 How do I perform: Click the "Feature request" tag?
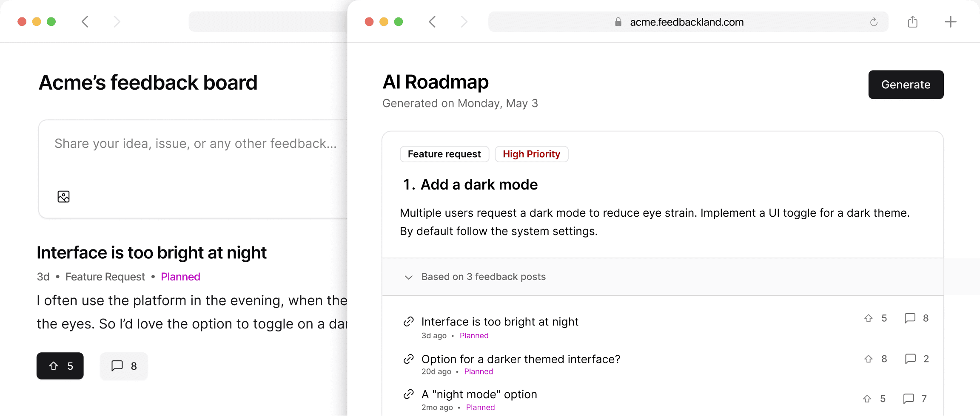coord(444,154)
